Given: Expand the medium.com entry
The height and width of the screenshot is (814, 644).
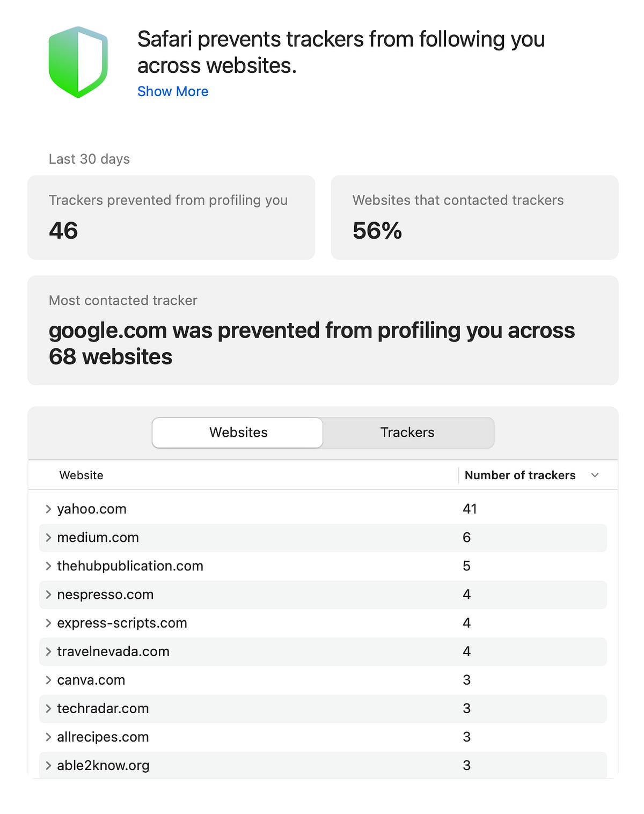Looking at the screenshot, I should (x=47, y=537).
